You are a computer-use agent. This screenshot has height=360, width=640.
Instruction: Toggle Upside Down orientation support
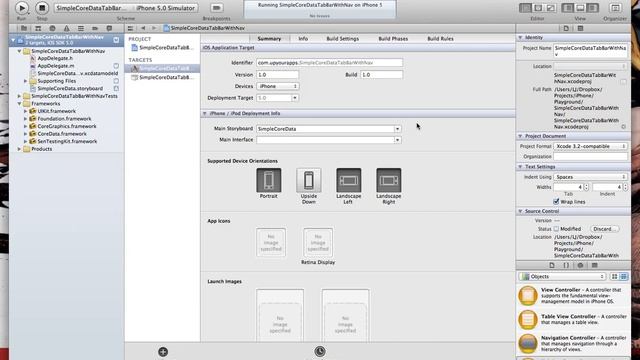coord(309,180)
